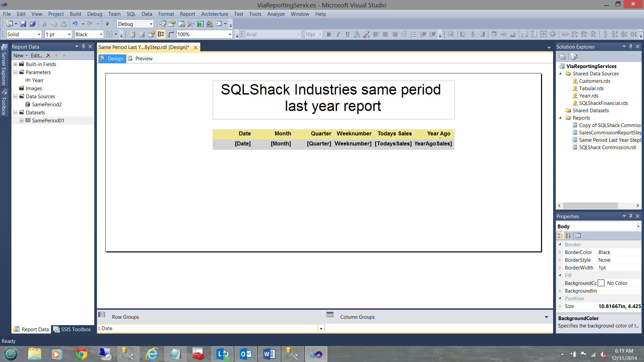Viewport: 644px width, 362px height.
Task: Click the Save icon in toolbar
Action: pos(23,24)
